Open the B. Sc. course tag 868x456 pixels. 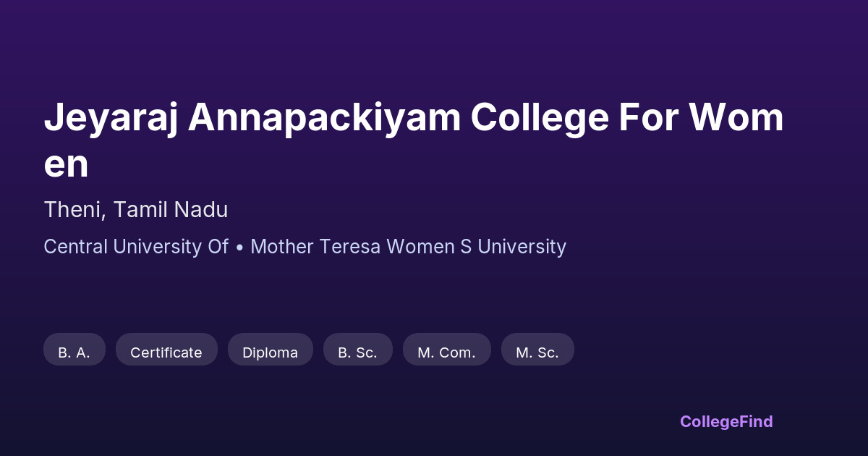(357, 352)
